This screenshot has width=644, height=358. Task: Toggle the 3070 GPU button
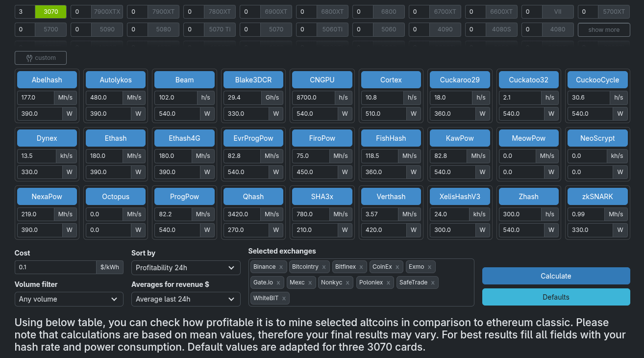click(x=50, y=11)
